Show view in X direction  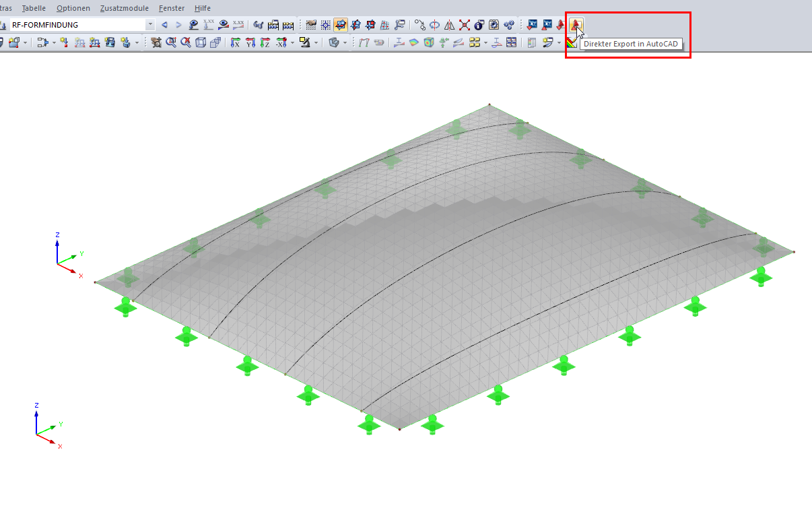236,42
